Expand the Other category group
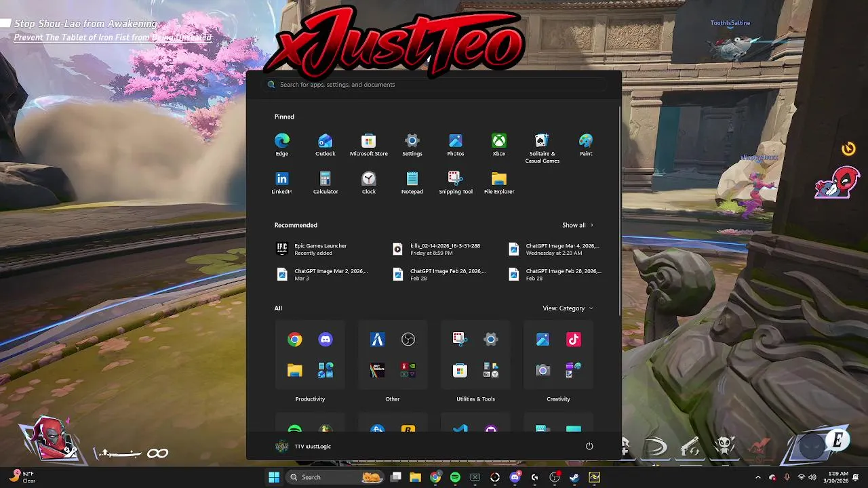The height and width of the screenshot is (488, 868). (x=393, y=399)
